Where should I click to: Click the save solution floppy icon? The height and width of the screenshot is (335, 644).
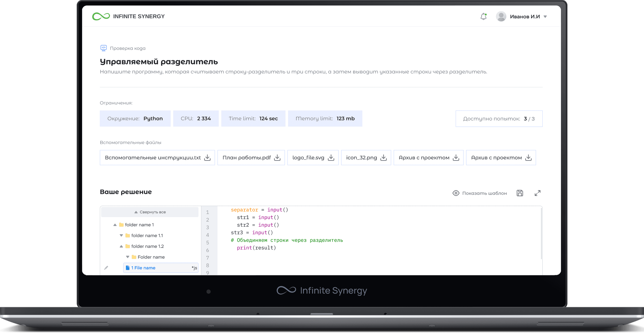[520, 193]
